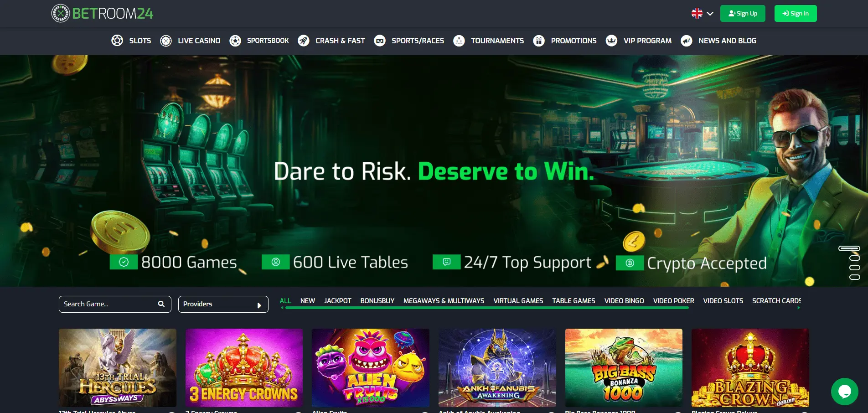Viewport: 868px width, 413px height.
Task: Open the language selector with UK flag
Action: coord(702,13)
